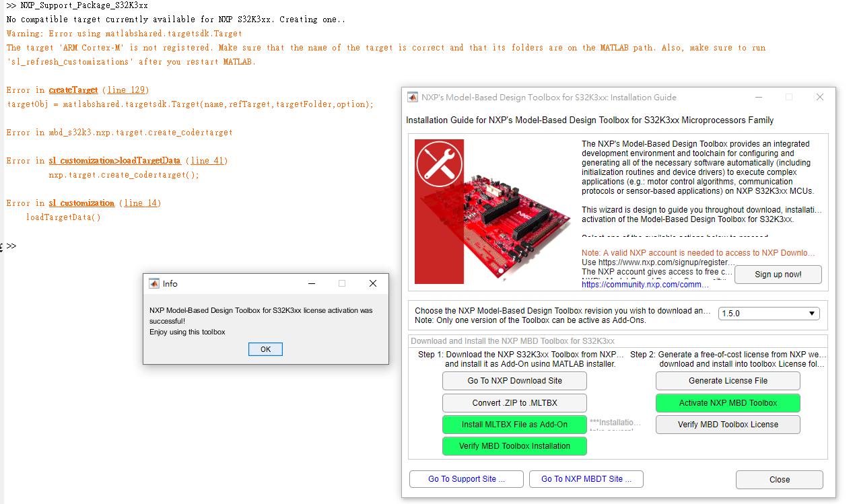Activate the NXP MBD Toolbox
855x504 pixels.
[728, 402]
